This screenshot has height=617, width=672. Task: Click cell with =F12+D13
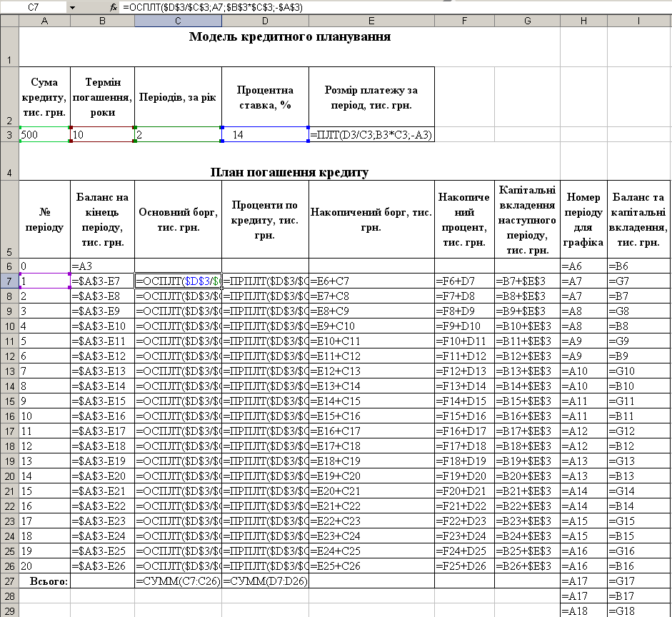[465, 371]
